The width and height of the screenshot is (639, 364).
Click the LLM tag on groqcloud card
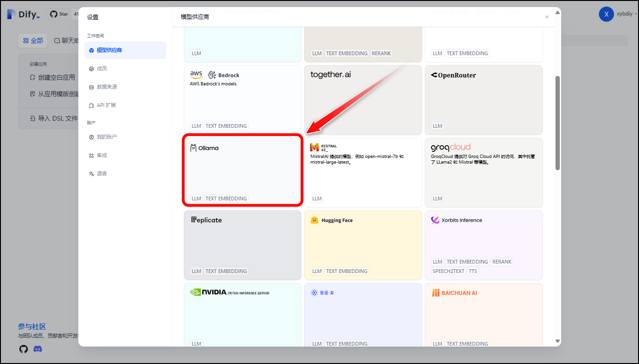point(438,199)
